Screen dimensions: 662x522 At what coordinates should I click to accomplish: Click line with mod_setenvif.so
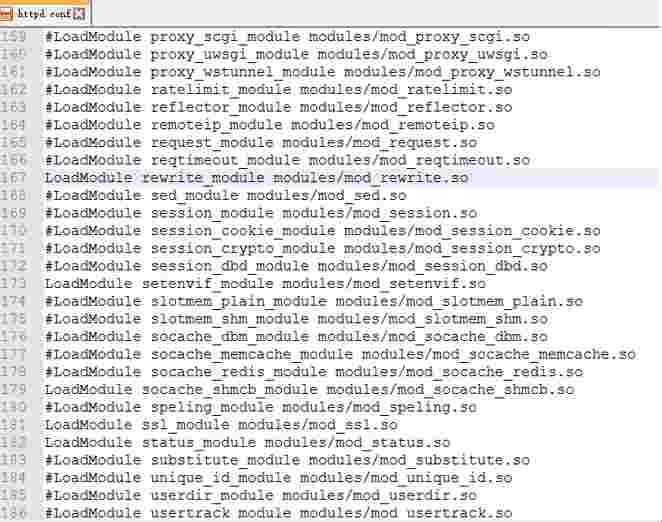click(x=266, y=284)
